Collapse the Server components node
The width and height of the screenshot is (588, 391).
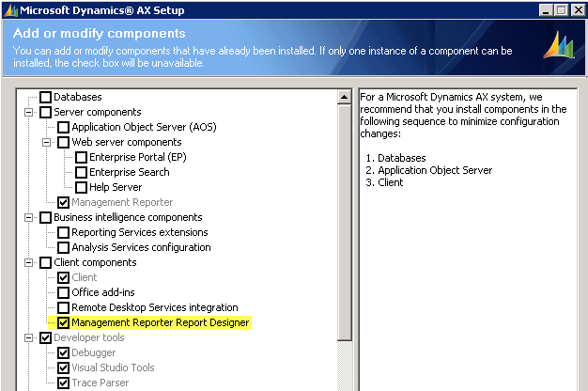(28, 112)
